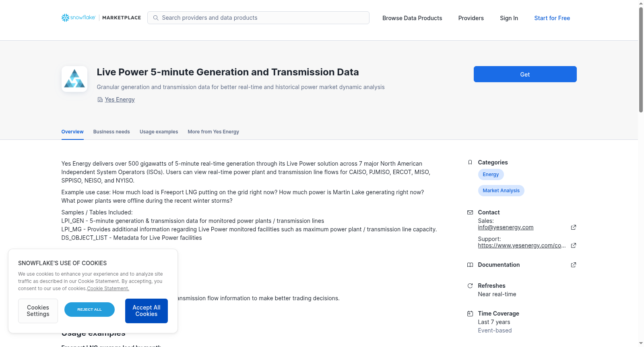Click Sign In

coord(509,18)
